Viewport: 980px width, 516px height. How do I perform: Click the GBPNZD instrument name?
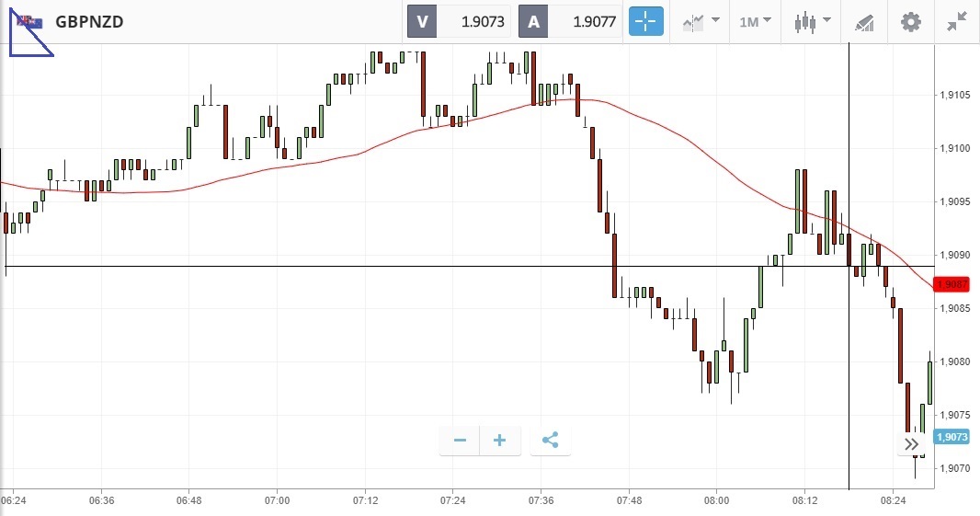89,21
